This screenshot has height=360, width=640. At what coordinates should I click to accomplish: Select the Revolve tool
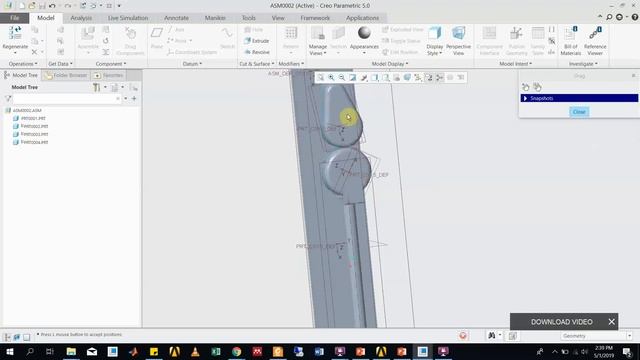tap(257, 52)
